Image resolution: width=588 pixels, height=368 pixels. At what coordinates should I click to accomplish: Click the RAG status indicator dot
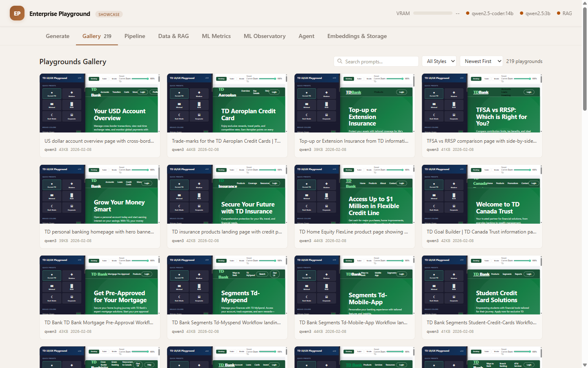point(558,13)
